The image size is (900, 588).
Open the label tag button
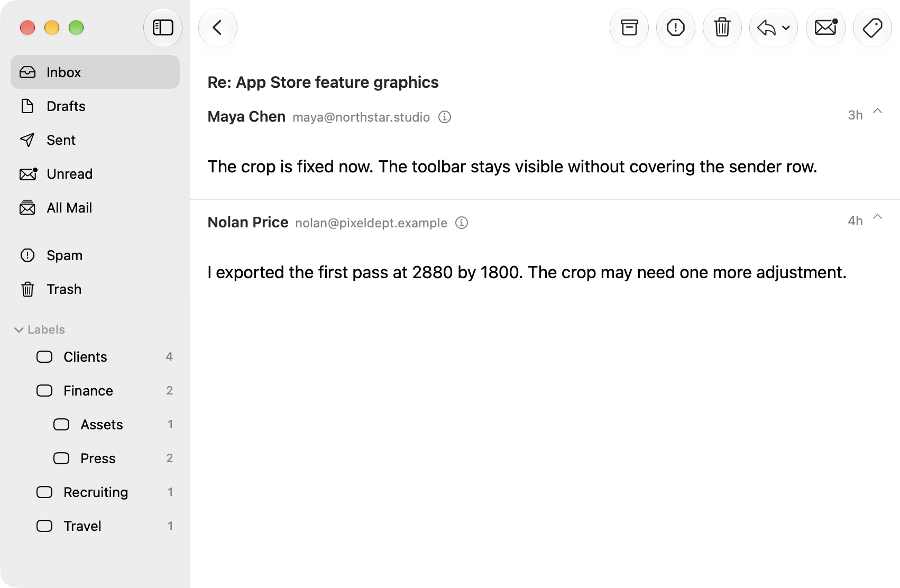click(873, 27)
